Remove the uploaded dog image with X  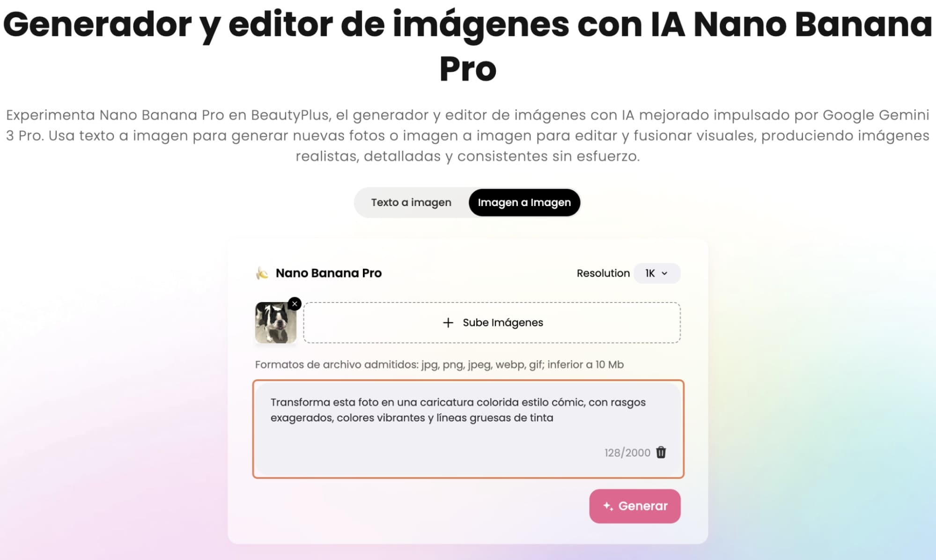click(295, 304)
